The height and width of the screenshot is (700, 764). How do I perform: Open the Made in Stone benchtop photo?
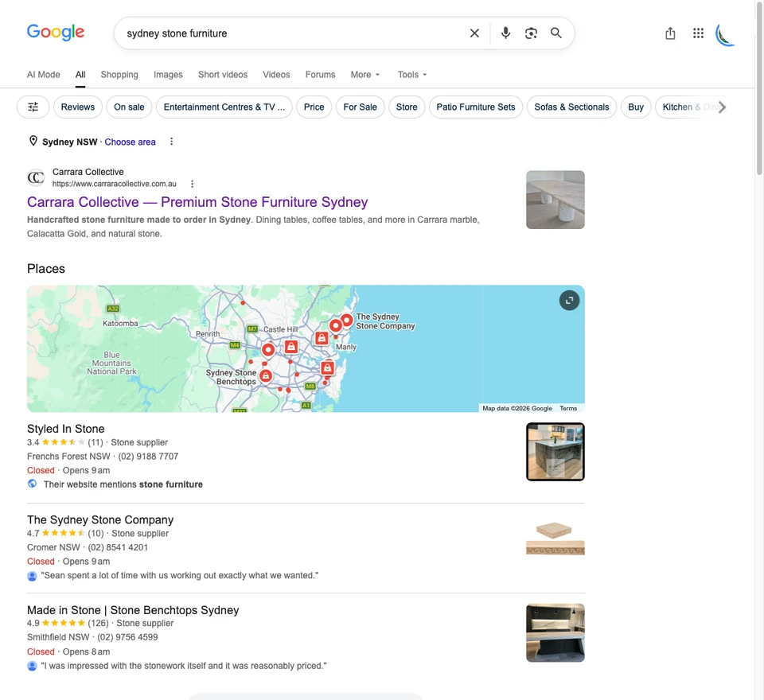click(x=555, y=632)
